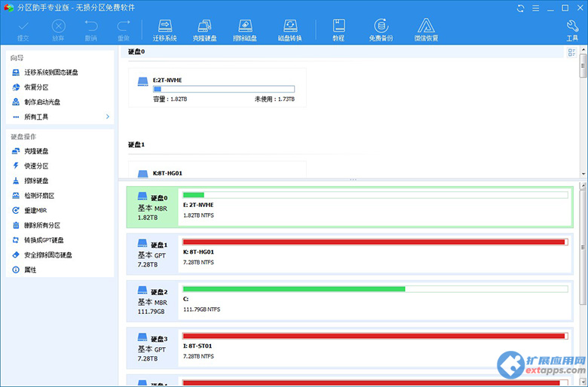Select the E:2T-NVME disk card

tap(217, 87)
